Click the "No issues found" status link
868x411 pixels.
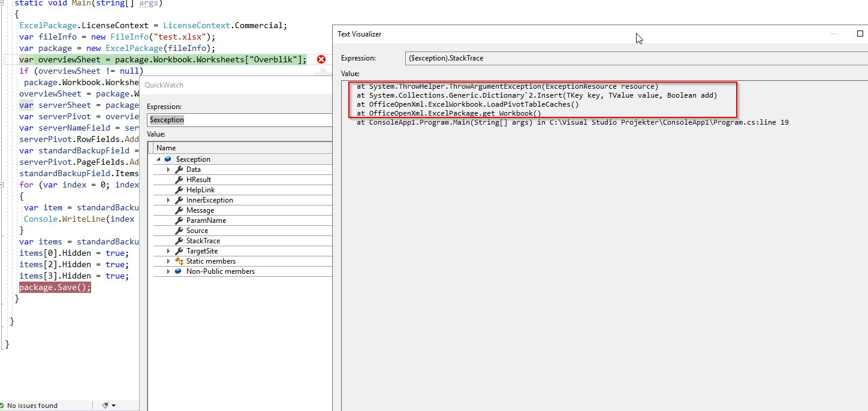(x=33, y=405)
